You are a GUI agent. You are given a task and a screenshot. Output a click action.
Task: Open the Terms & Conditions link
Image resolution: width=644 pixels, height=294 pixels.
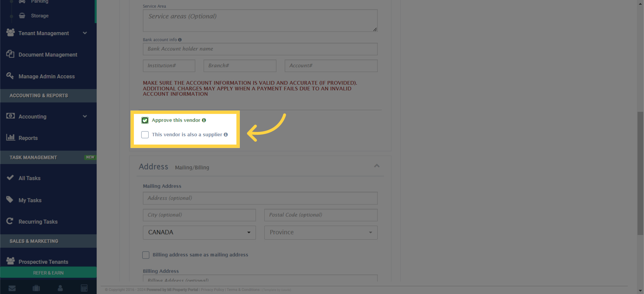tap(243, 290)
